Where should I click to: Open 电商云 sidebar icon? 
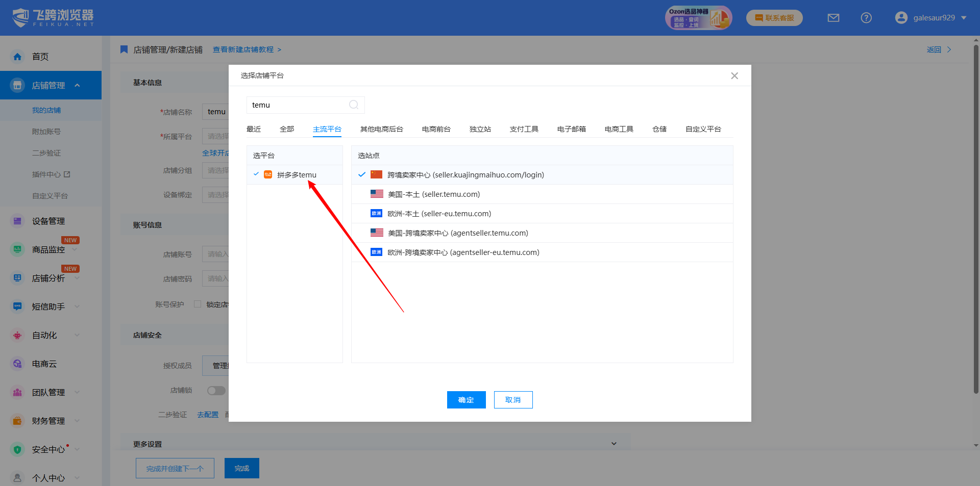(x=17, y=364)
